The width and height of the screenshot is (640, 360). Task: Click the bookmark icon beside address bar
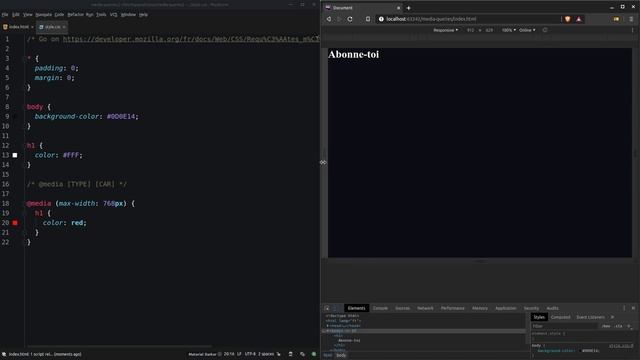pos(368,19)
